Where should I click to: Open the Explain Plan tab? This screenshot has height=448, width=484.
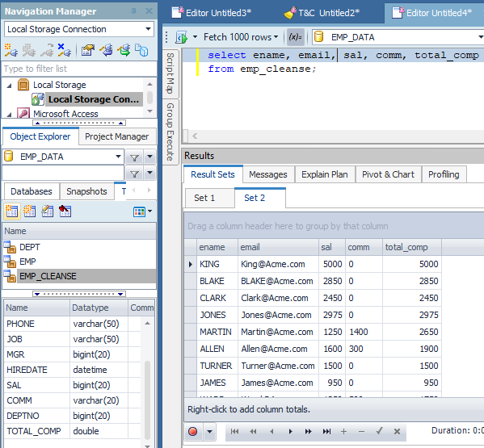click(324, 174)
